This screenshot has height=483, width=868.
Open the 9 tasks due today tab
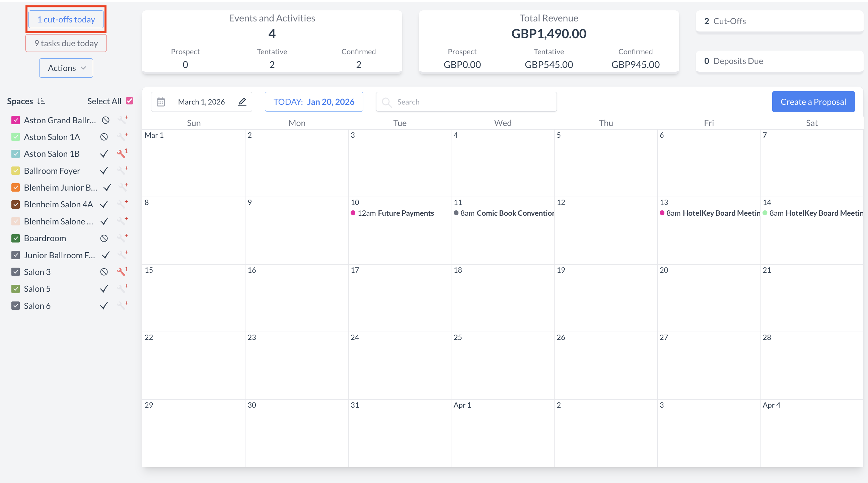point(66,43)
